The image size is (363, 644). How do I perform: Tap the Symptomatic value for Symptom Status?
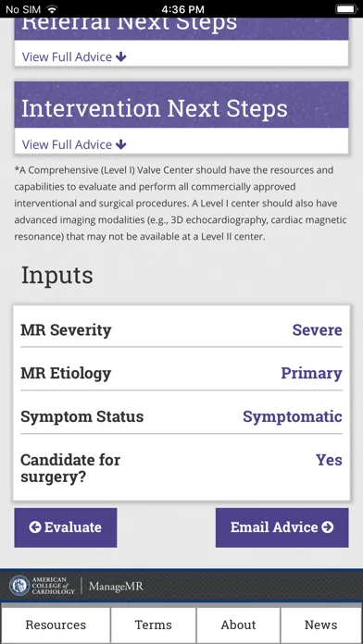coord(293,417)
